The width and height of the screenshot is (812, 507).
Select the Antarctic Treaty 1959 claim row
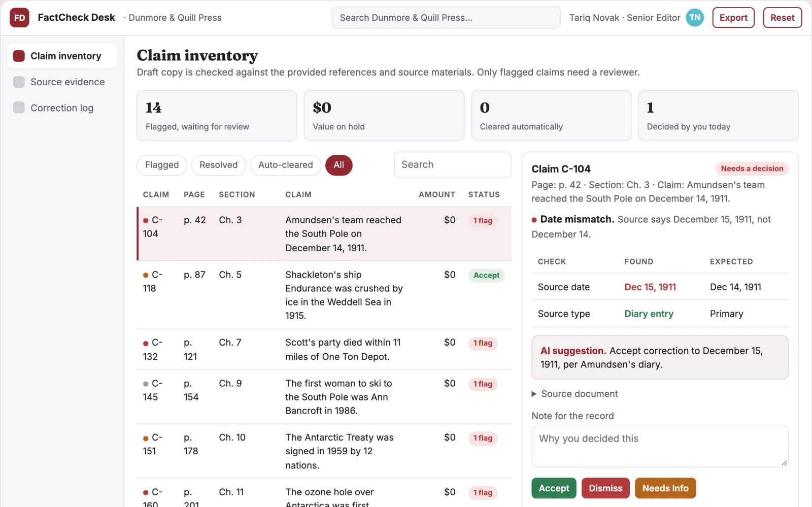click(324, 451)
